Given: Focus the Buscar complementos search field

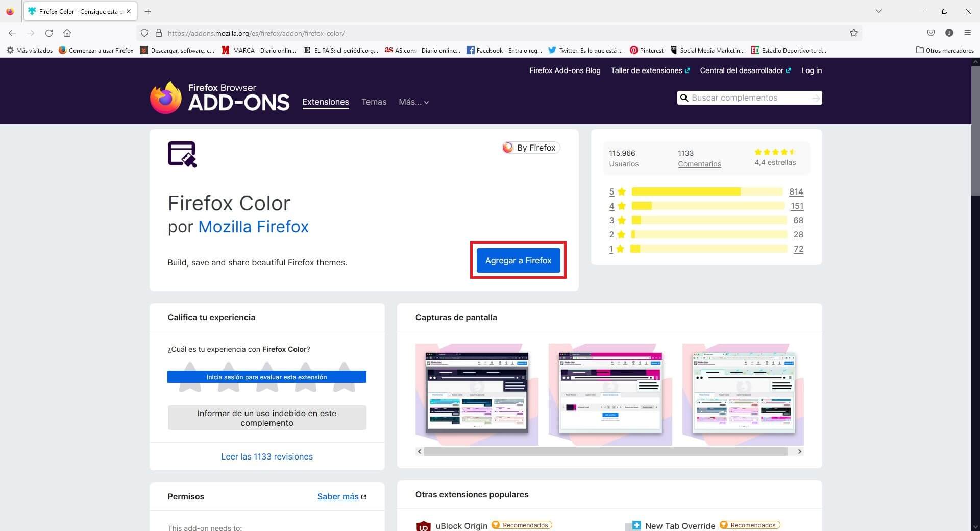Looking at the screenshot, I should [749, 98].
